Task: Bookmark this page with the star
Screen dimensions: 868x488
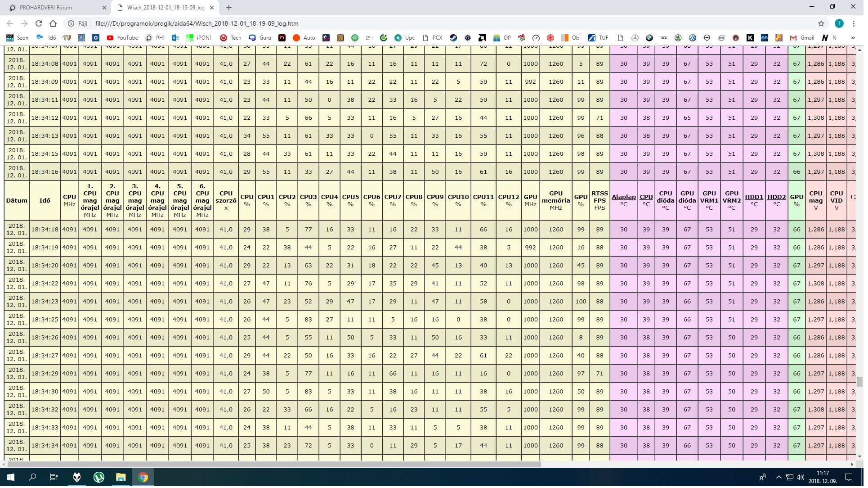Action: point(821,23)
